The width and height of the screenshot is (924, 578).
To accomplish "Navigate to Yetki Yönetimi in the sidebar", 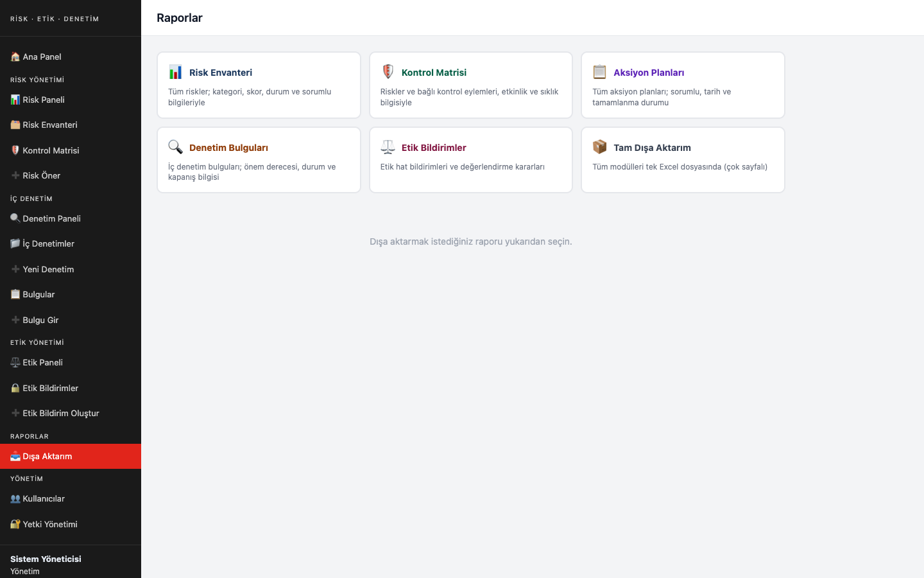I will 50,524.
